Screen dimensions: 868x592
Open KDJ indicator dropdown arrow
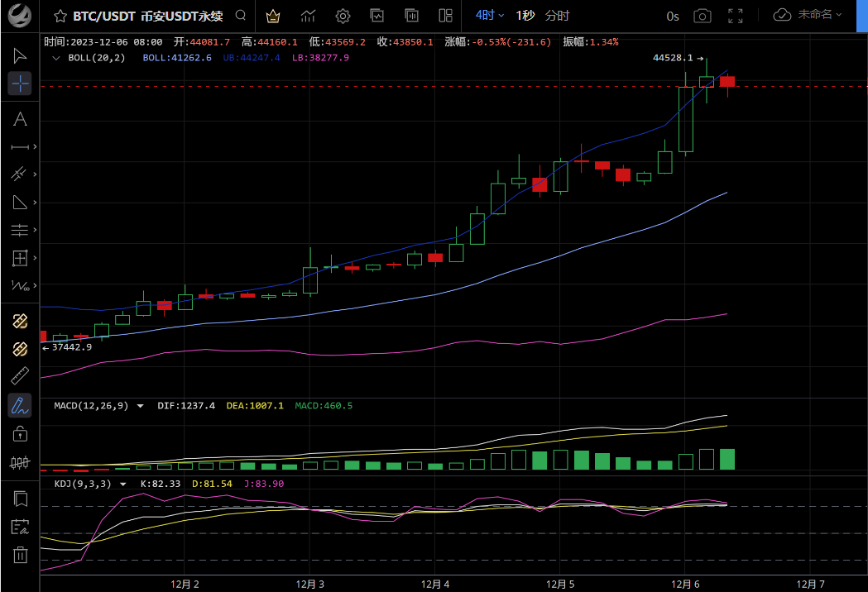pyautogui.click(x=123, y=485)
